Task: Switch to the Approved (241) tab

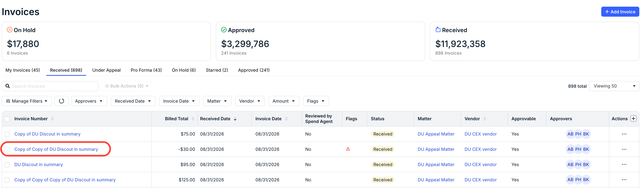Action: 253,70
